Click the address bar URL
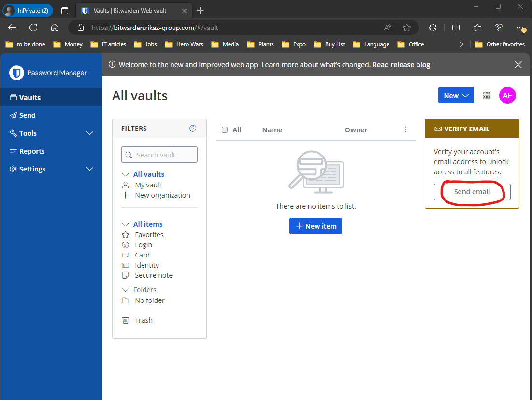Screen dimensions: 532x400 pyautogui.click(x=155, y=28)
